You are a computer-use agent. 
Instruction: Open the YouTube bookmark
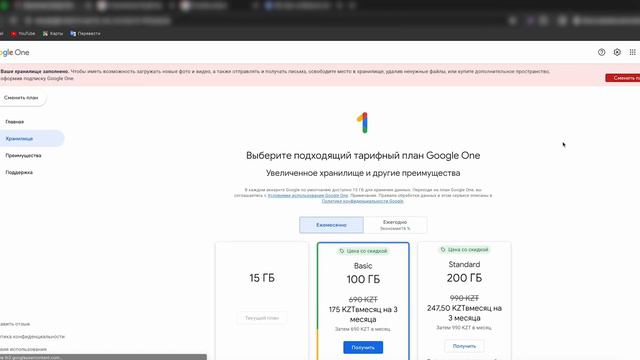coord(23,33)
